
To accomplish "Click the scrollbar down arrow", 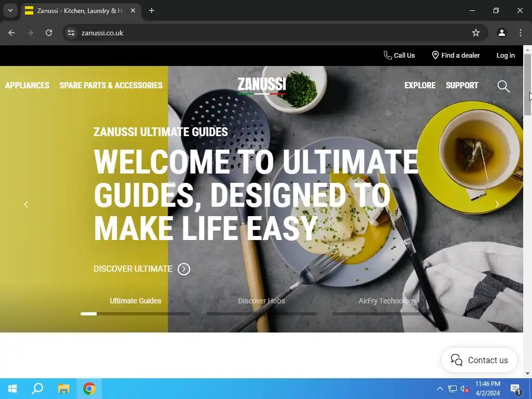I will [527, 374].
